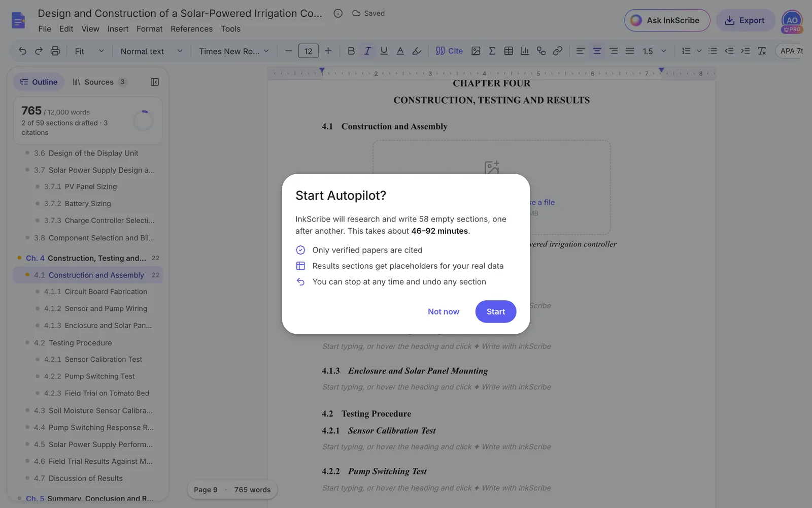This screenshot has width=812, height=508.
Task: Switch to the Sources tab
Action: [x=99, y=82]
